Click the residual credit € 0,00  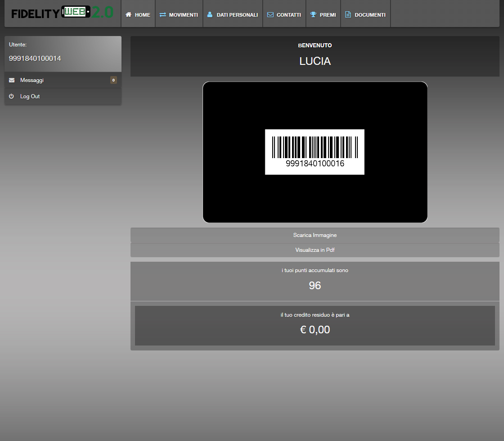tap(315, 329)
